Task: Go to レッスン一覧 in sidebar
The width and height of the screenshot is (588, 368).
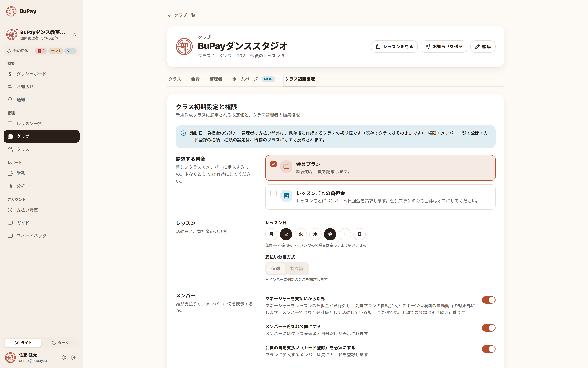Action: (x=41, y=124)
